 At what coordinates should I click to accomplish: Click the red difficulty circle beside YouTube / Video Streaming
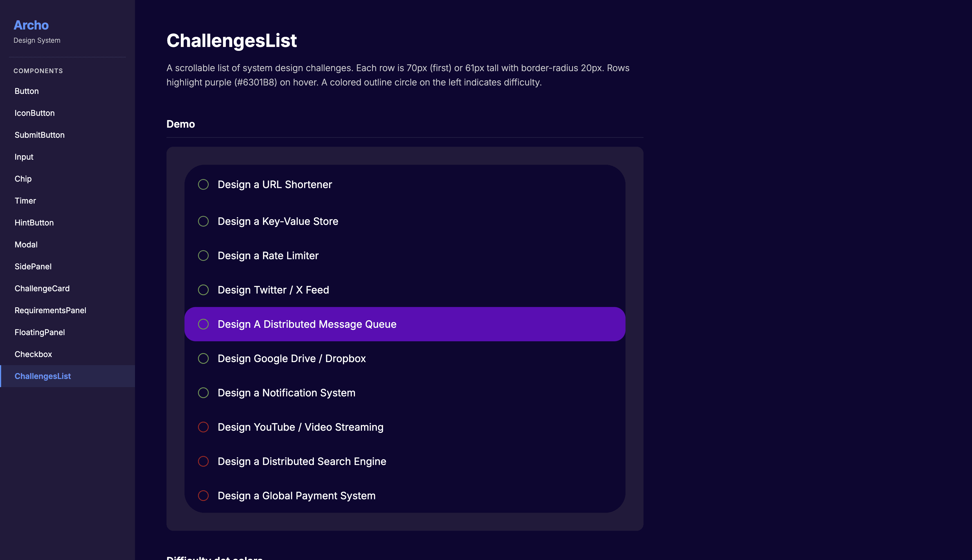[x=203, y=427]
